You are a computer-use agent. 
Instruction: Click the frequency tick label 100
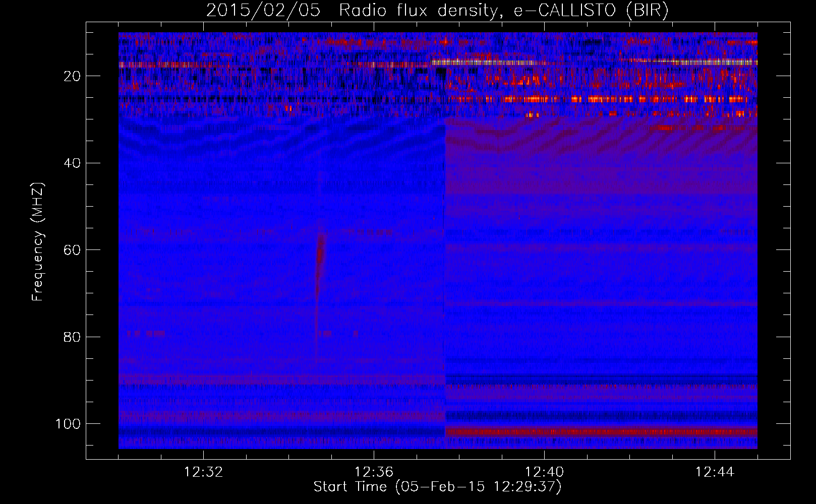point(69,424)
